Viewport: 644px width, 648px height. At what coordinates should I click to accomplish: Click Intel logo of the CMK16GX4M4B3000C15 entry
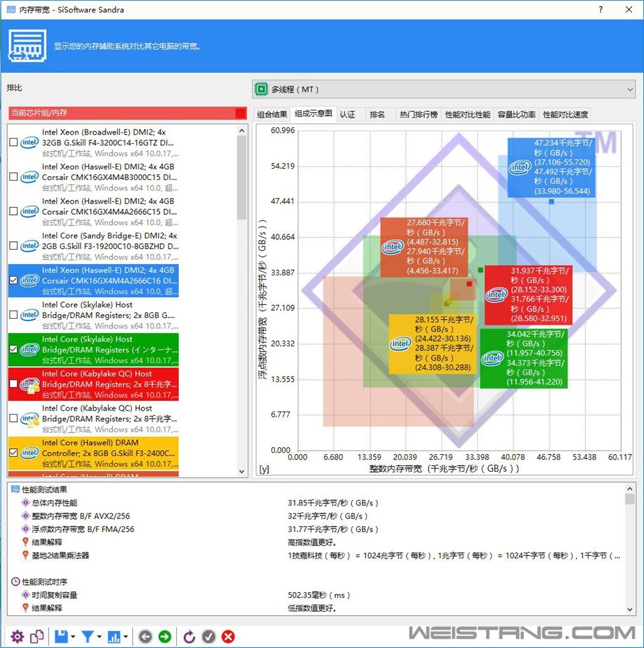pos(30,177)
